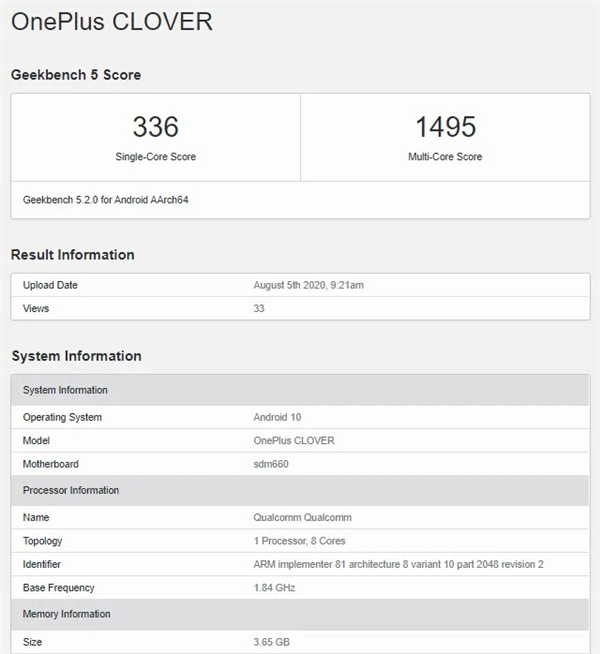This screenshot has width=600, height=654.
Task: Click the System Information section heading
Action: tap(76, 356)
